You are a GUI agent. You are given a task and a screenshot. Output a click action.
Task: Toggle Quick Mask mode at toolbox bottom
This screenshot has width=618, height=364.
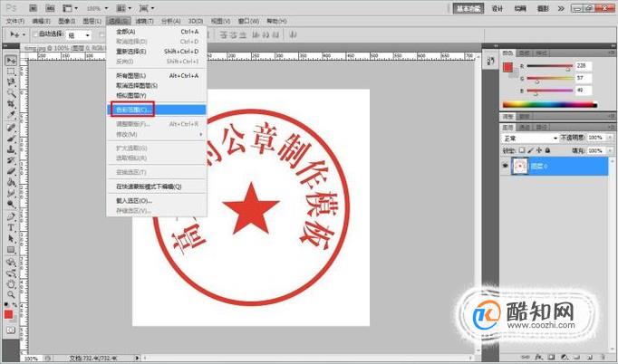coord(11,330)
